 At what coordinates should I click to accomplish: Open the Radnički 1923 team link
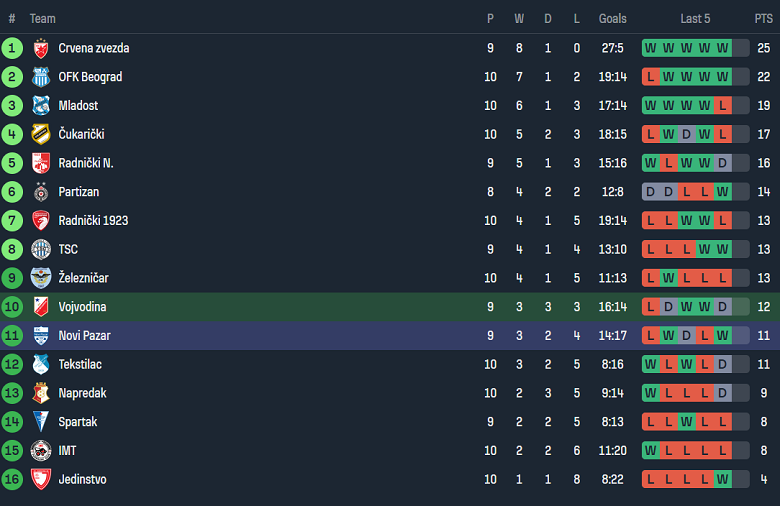click(94, 220)
